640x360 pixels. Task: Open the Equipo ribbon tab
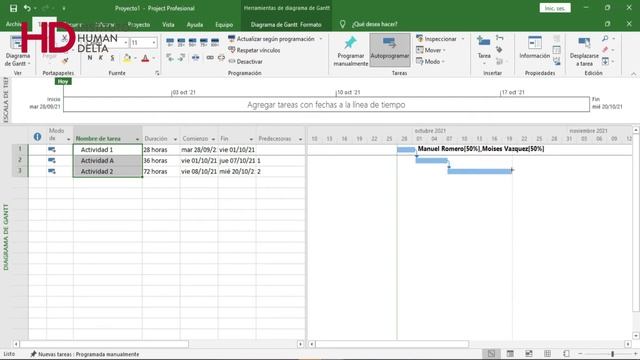point(224,24)
